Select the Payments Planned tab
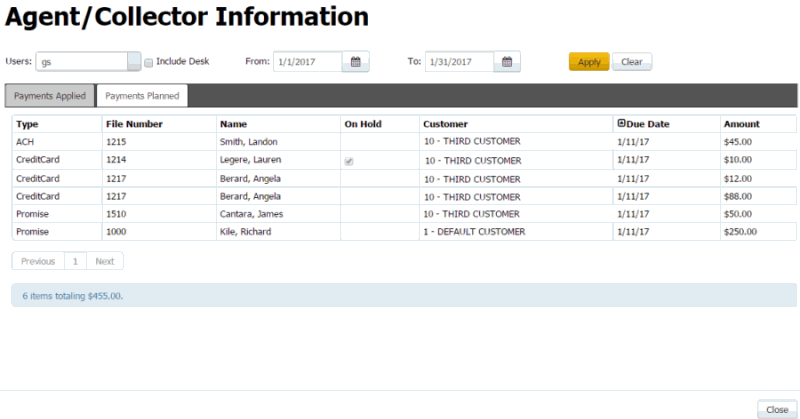This screenshot has height=419, width=800. pyautogui.click(x=142, y=96)
